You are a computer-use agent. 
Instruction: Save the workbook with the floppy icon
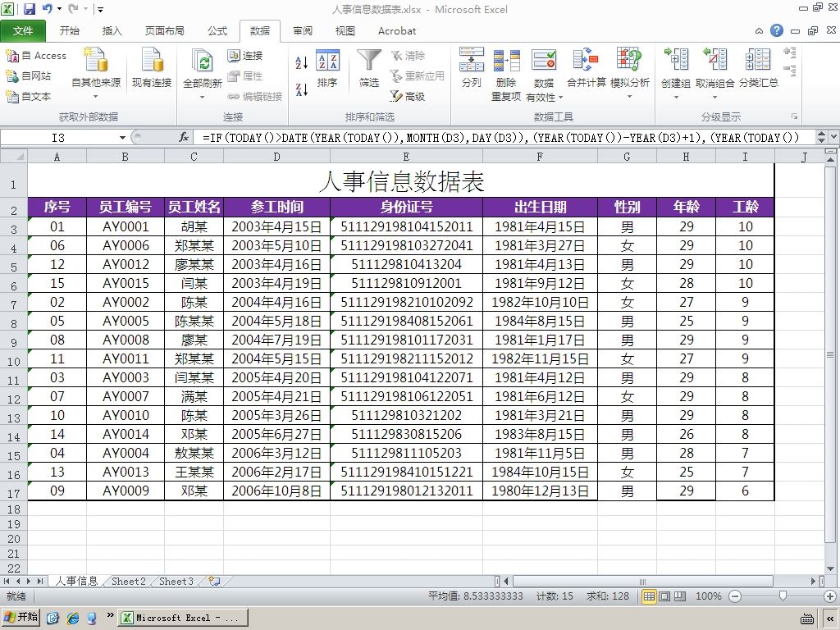pyautogui.click(x=30, y=8)
